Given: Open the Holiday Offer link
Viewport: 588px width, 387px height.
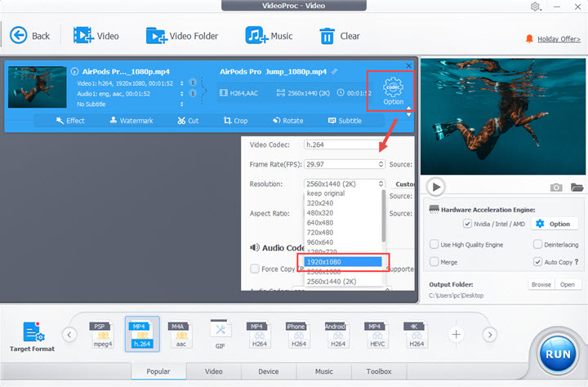Looking at the screenshot, I should coord(559,39).
